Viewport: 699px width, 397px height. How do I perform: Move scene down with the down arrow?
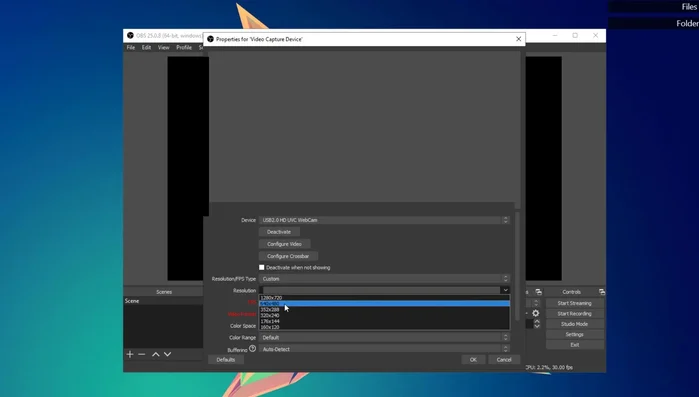[x=167, y=354]
